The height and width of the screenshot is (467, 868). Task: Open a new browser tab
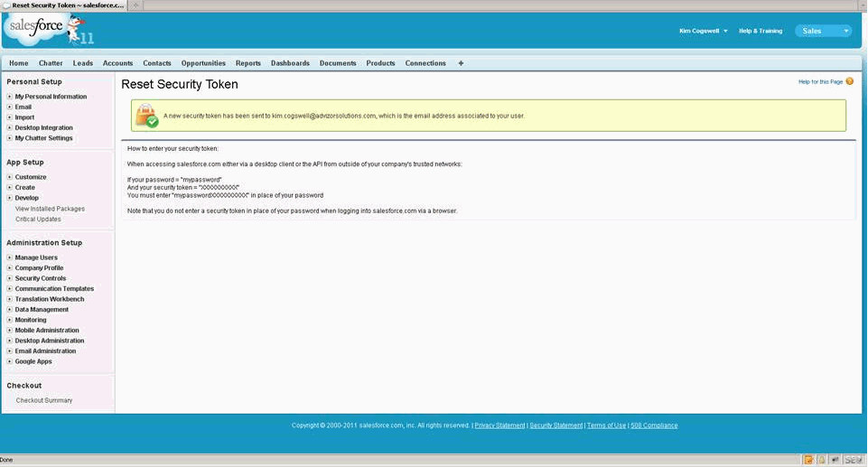(135, 5)
